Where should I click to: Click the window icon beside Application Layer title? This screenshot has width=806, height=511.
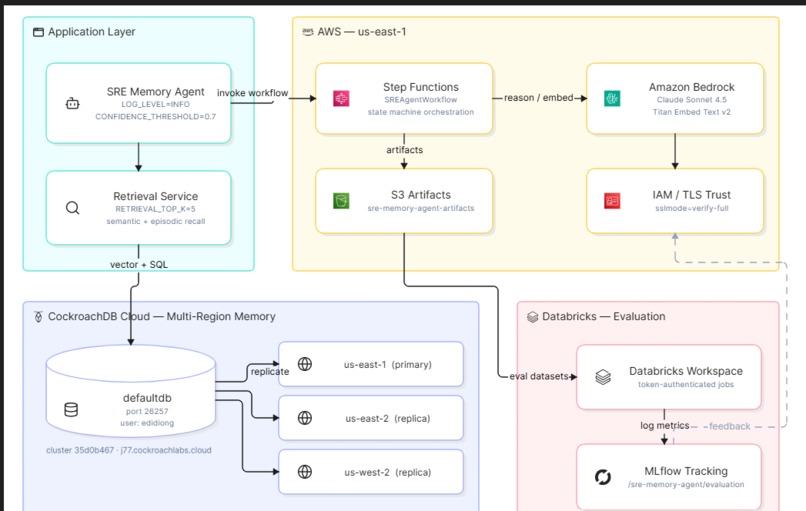pyautogui.click(x=39, y=32)
